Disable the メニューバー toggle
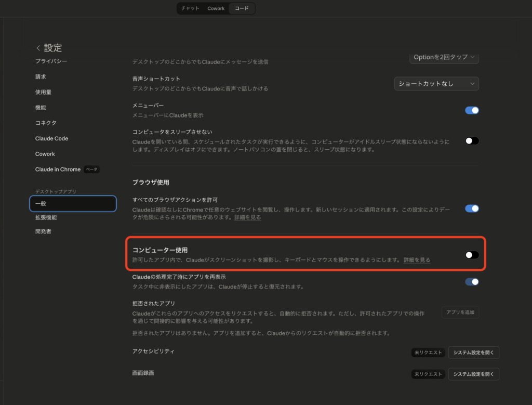Viewport: 532px width, 405px height. pyautogui.click(x=472, y=110)
